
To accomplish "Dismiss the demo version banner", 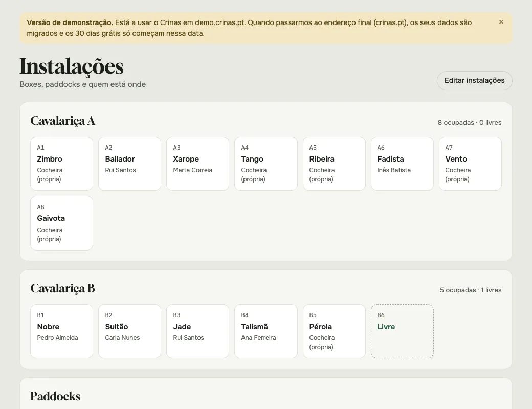I will 501,22.
